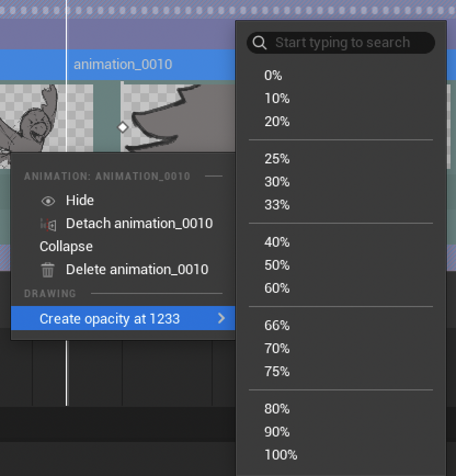The height and width of the screenshot is (476, 456).
Task: Click the eye icon next to Hide
Action: (x=48, y=201)
